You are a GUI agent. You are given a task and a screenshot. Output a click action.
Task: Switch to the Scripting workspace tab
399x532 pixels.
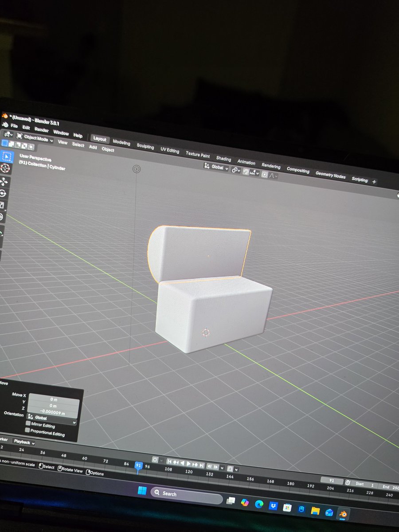click(x=360, y=180)
